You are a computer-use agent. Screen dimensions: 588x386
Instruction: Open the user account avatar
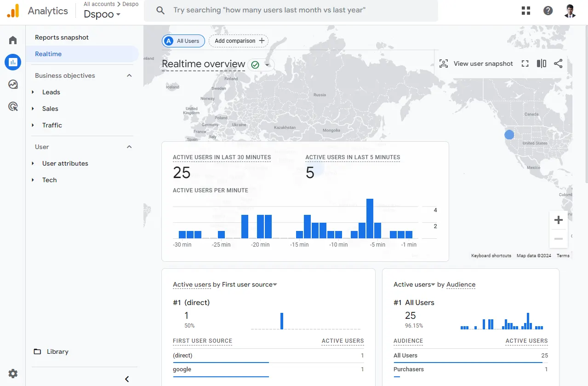click(570, 11)
